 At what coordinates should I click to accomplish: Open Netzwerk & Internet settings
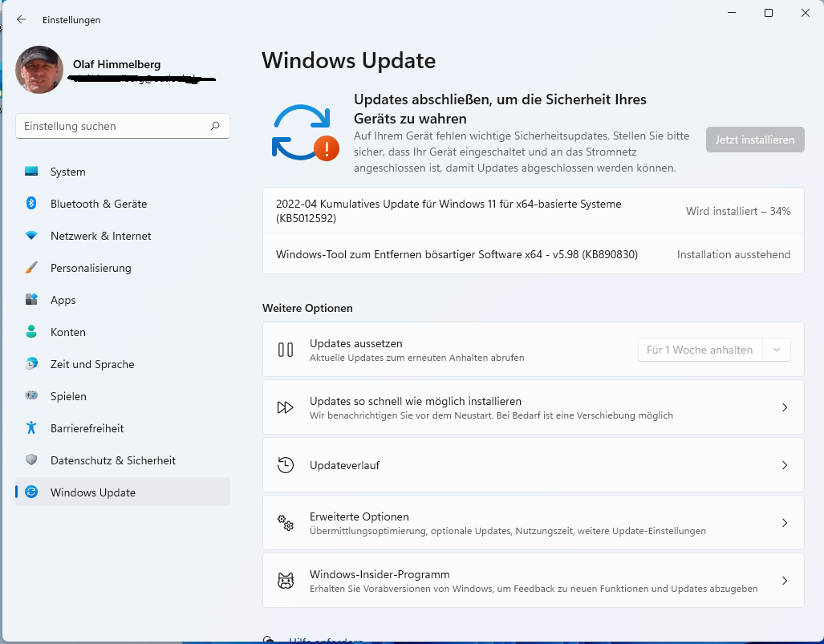(100, 236)
